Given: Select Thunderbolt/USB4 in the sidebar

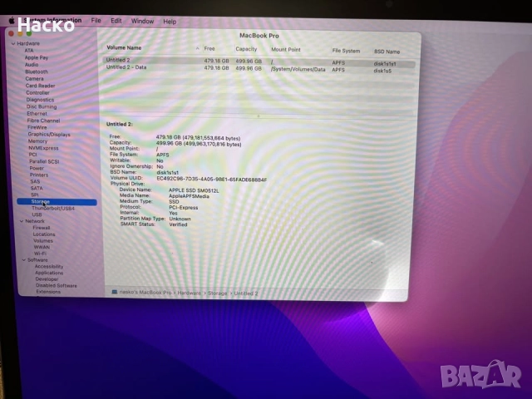Looking at the screenshot, I should [53, 209].
